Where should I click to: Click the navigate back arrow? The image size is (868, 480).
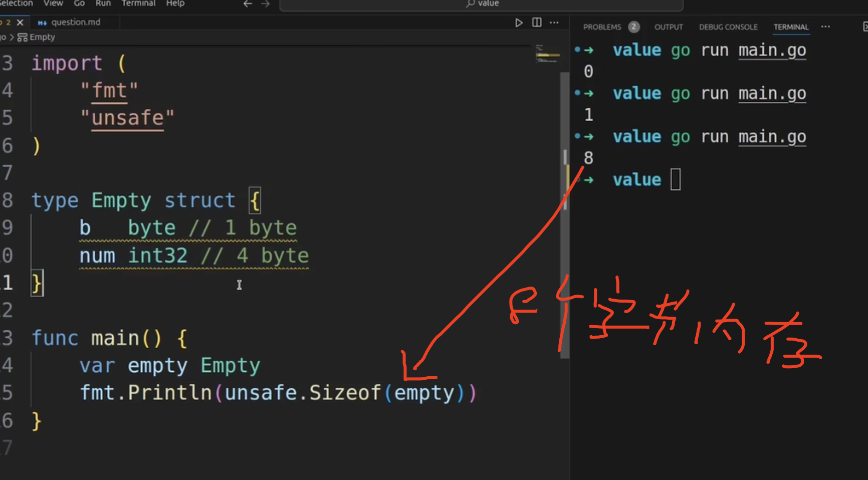click(x=248, y=4)
